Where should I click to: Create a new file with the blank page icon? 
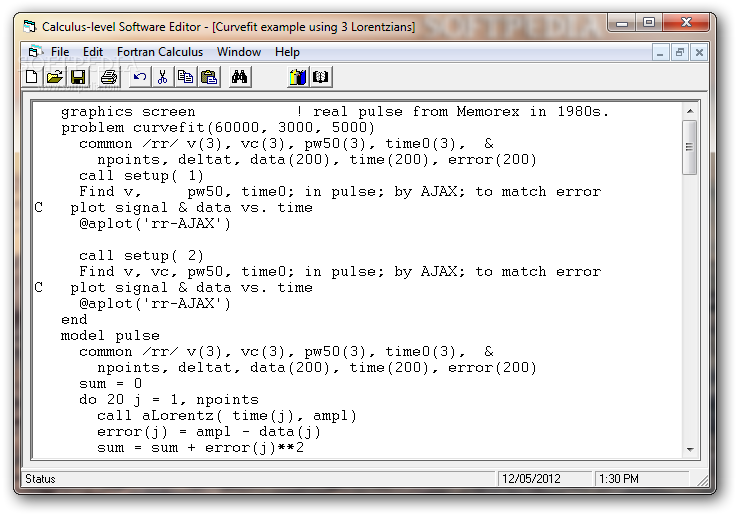pyautogui.click(x=32, y=77)
